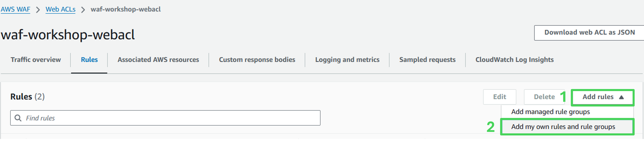The height and width of the screenshot is (146, 644).
Task: Click the chevron after AWS WAF breadcrumb
Action: 38,10
